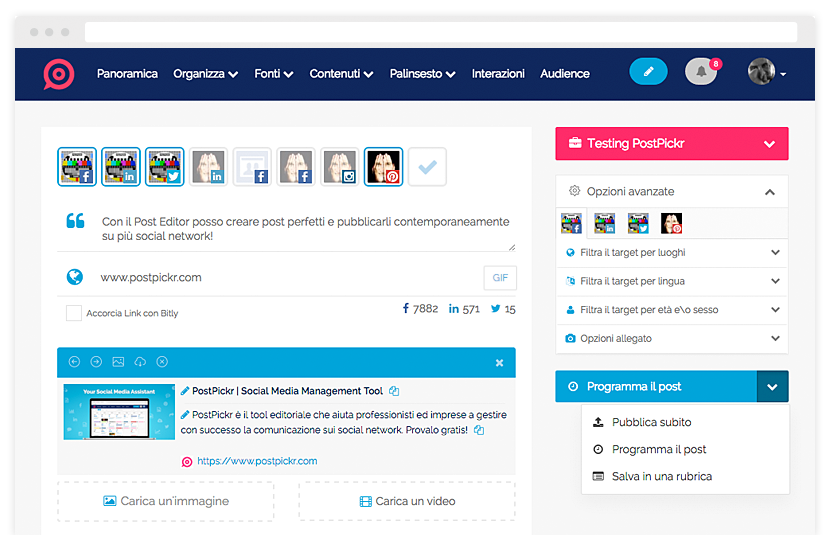Expand Filtra il target per luoghi
This screenshot has width=830, height=535.
point(672,253)
